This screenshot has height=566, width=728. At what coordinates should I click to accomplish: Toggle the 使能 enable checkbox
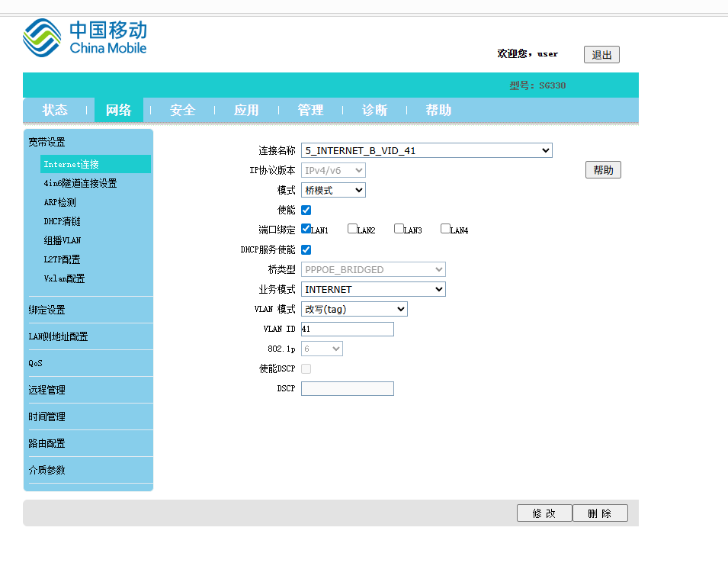click(306, 210)
